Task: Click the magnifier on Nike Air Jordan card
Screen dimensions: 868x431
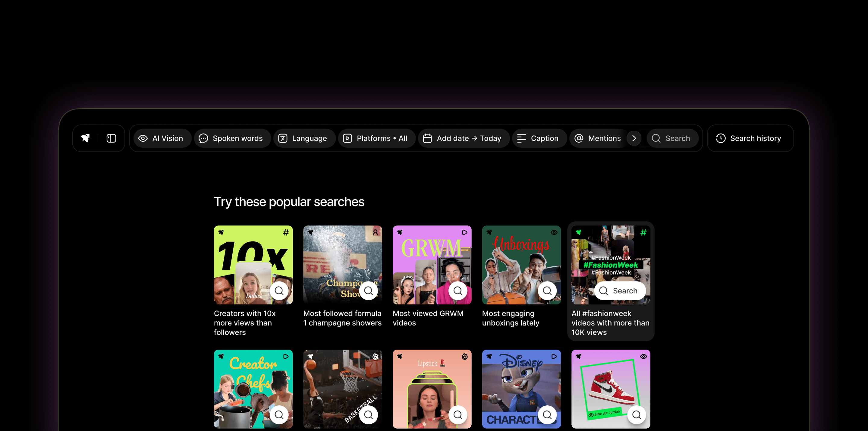Action: click(637, 414)
